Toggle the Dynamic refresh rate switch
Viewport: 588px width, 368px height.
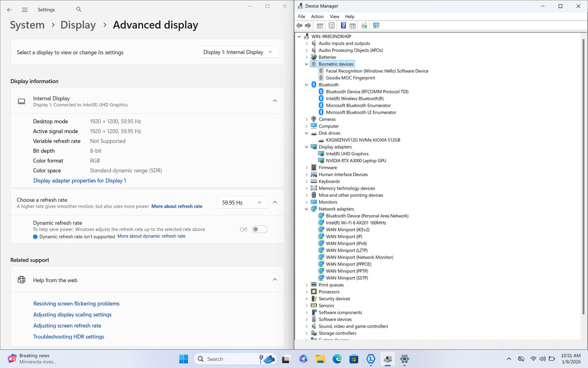[259, 229]
